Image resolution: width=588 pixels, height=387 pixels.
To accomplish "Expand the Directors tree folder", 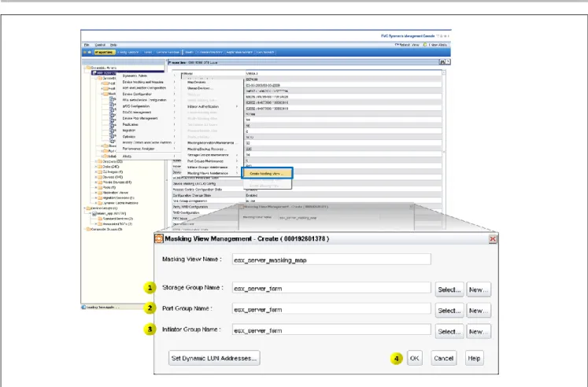I will 96,161.
